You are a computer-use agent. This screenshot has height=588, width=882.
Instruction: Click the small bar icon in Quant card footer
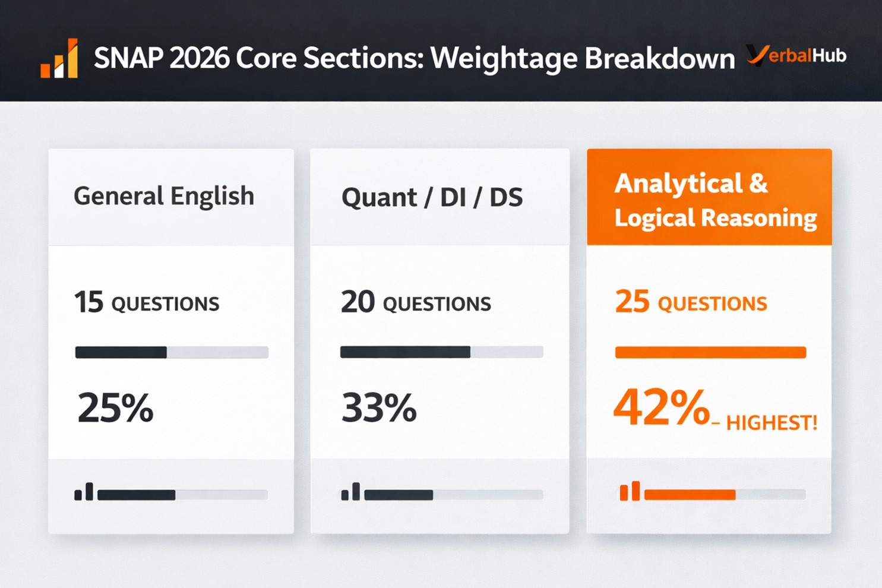click(x=350, y=492)
